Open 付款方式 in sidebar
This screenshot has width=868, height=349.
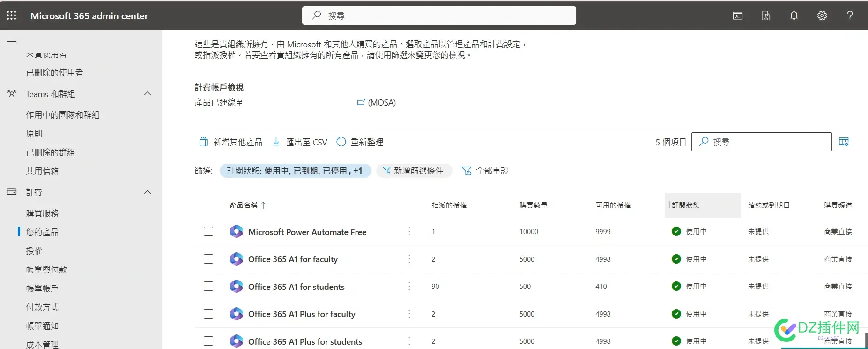(x=43, y=307)
